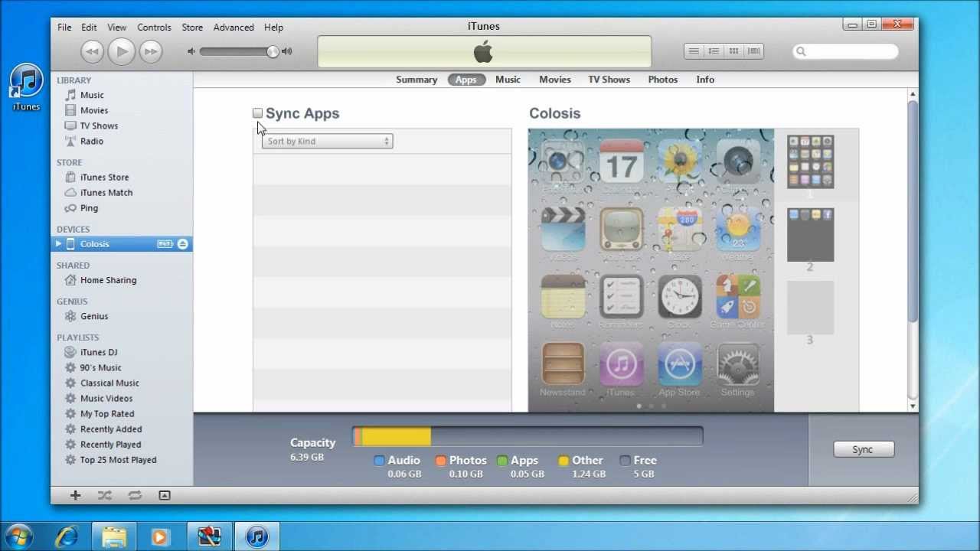Viewport: 980px width, 551px height.
Task: Skip to next track button
Action: (x=151, y=51)
